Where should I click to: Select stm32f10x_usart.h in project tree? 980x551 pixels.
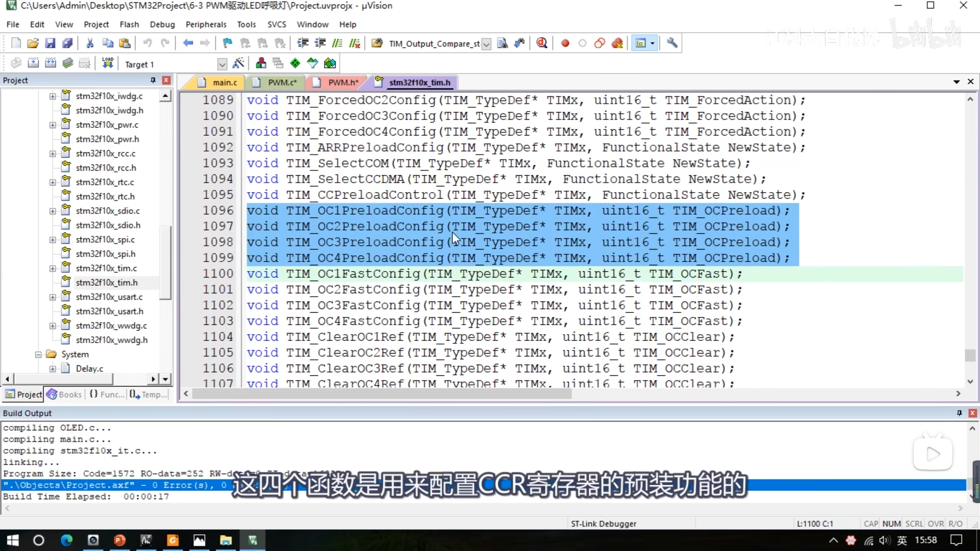pos(109,311)
